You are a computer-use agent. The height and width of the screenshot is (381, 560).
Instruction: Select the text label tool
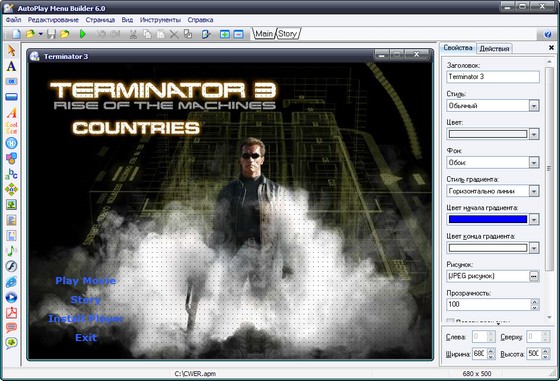click(11, 66)
